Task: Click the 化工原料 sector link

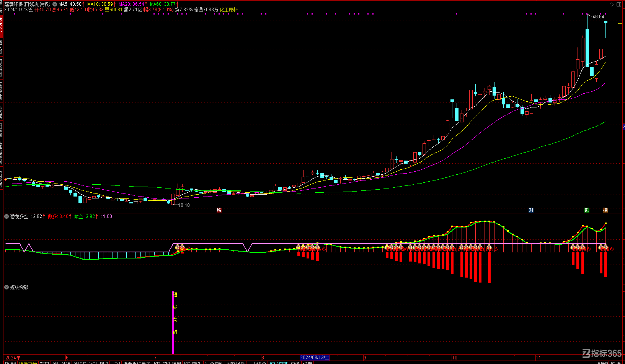Action: coord(228,10)
